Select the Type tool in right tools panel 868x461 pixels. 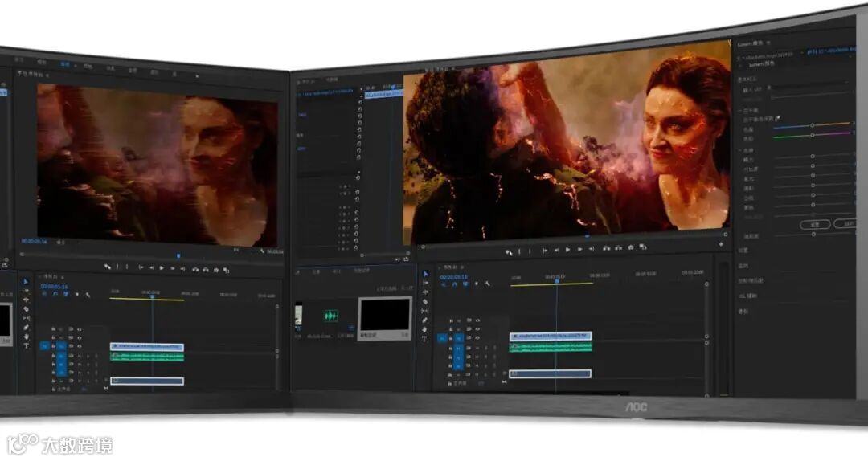[424, 339]
